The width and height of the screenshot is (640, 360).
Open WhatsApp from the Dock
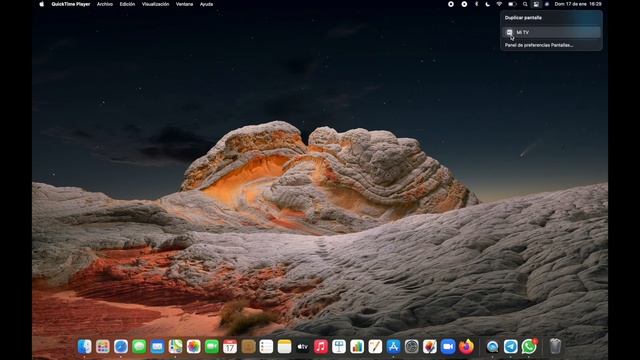[x=529, y=347]
